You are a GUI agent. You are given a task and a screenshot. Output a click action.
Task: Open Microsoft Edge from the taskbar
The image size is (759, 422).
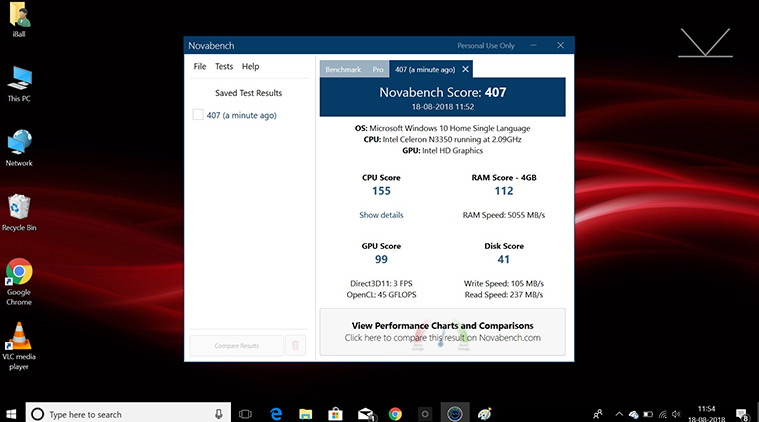click(276, 413)
